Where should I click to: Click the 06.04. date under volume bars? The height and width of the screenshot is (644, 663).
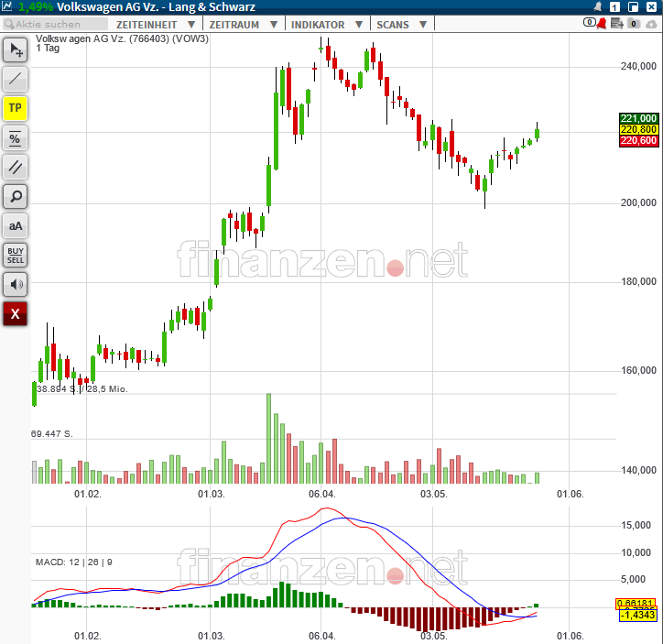point(321,494)
